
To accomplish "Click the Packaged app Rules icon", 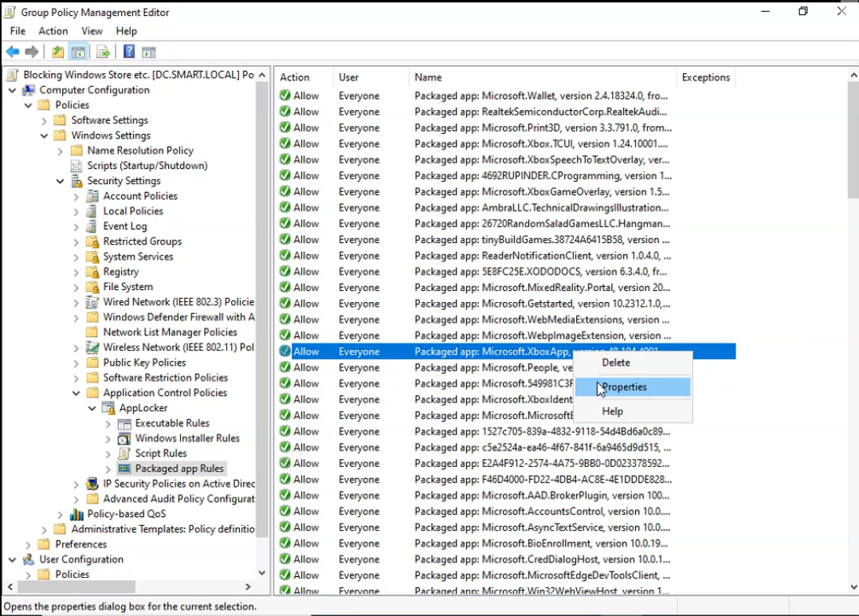I will 124,469.
